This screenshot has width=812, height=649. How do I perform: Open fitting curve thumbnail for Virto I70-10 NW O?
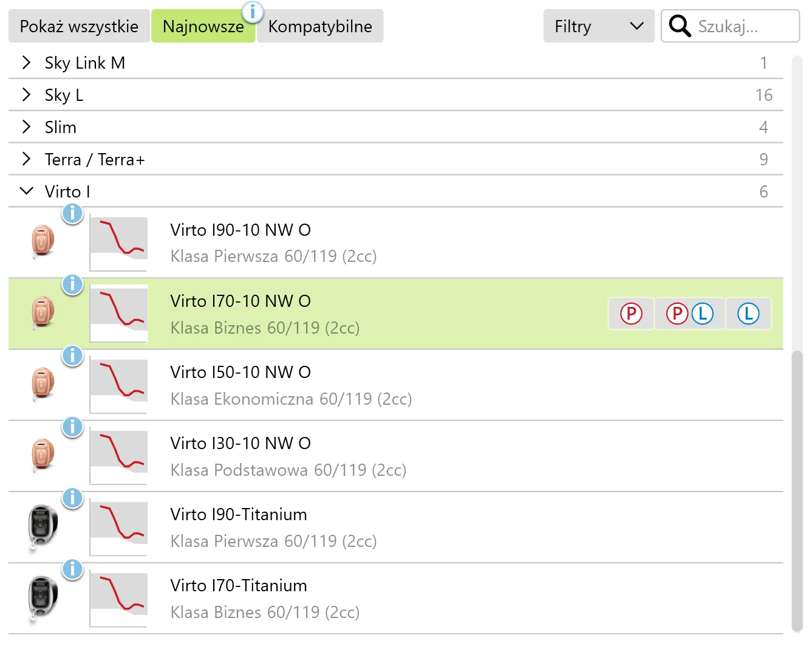(x=118, y=314)
